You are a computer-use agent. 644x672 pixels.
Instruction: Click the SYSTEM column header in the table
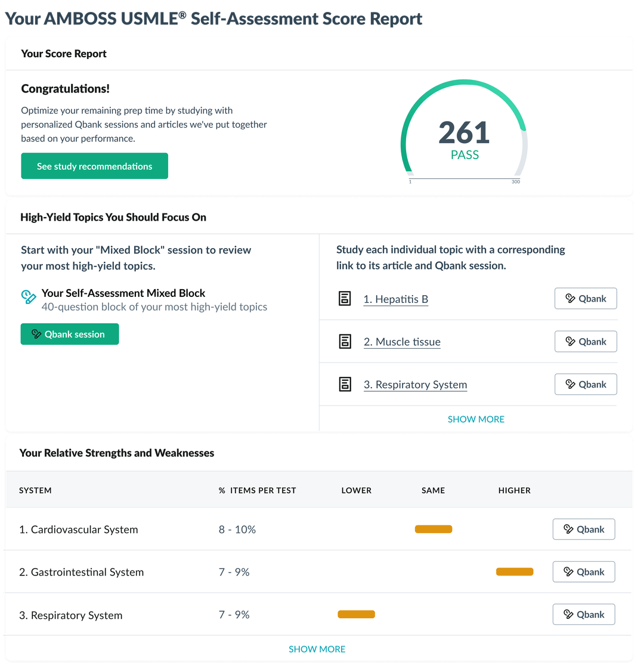35,490
